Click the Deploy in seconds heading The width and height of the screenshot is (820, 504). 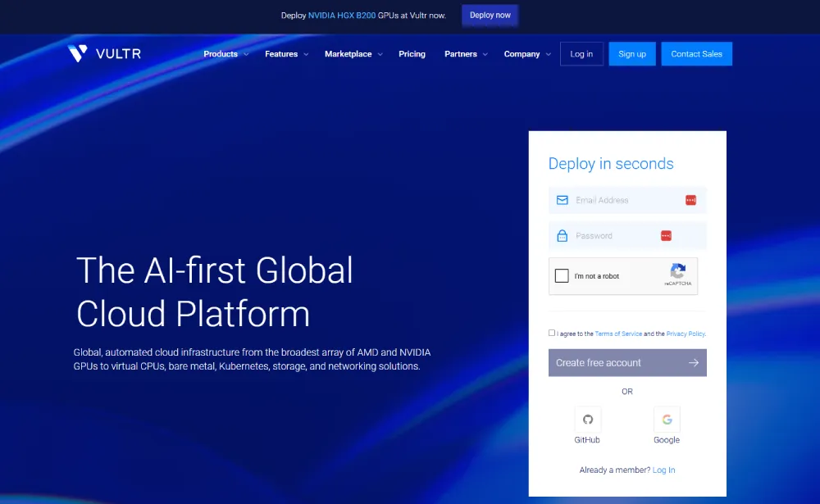(611, 164)
